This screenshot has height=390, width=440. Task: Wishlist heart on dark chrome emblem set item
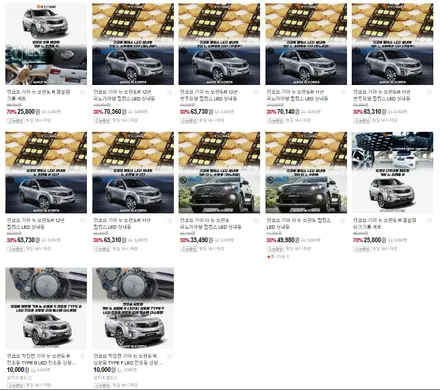pyautogui.click(x=429, y=221)
